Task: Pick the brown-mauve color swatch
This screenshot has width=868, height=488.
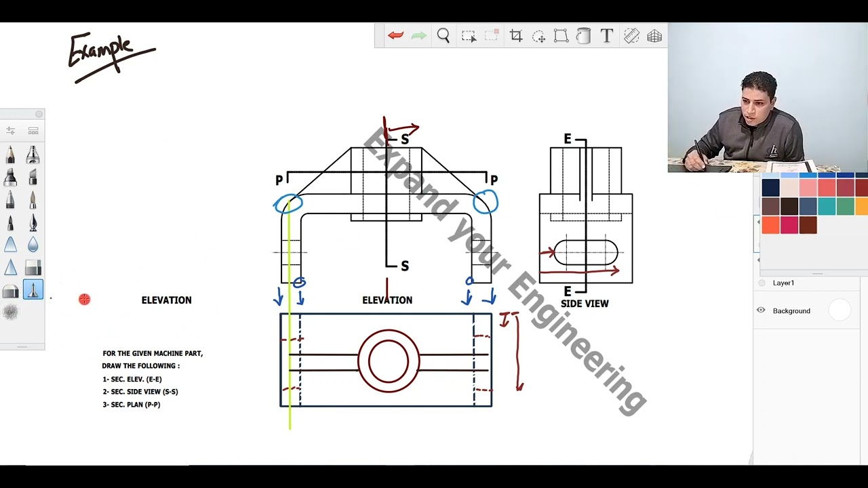Action: point(770,206)
